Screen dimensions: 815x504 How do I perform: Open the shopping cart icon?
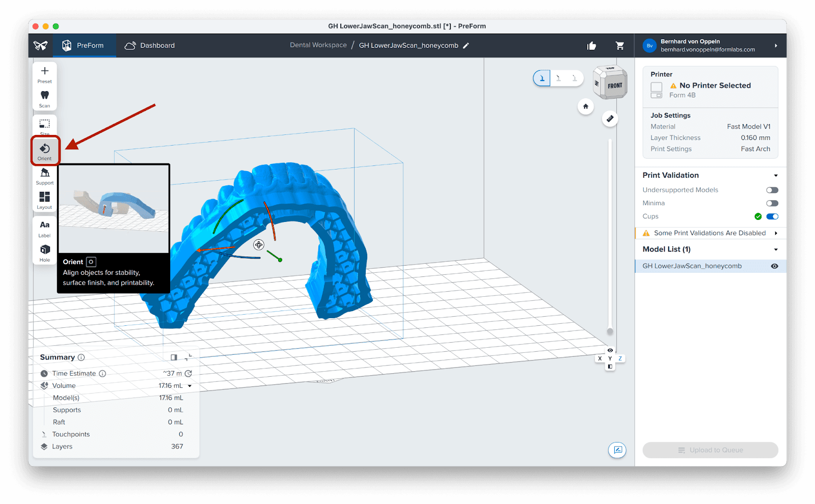620,46
